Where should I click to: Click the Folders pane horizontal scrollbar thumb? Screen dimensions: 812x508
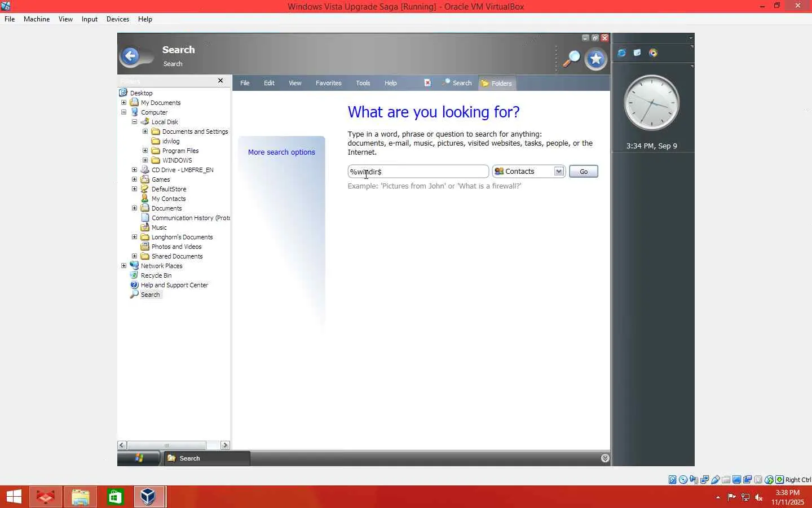[x=166, y=445]
